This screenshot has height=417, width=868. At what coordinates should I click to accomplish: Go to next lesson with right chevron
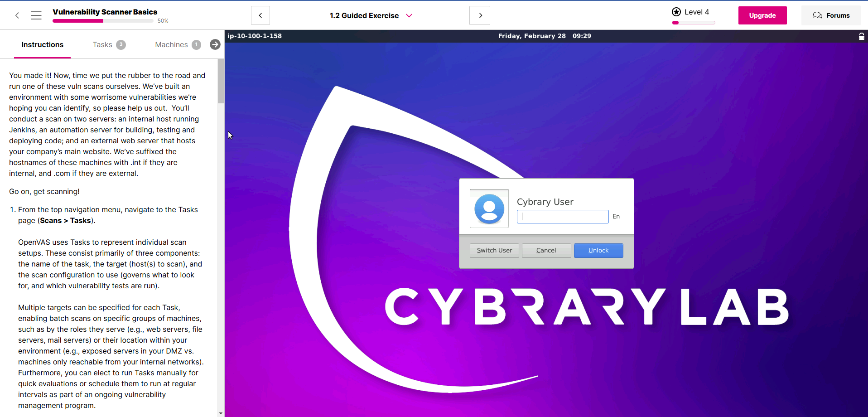coord(480,15)
